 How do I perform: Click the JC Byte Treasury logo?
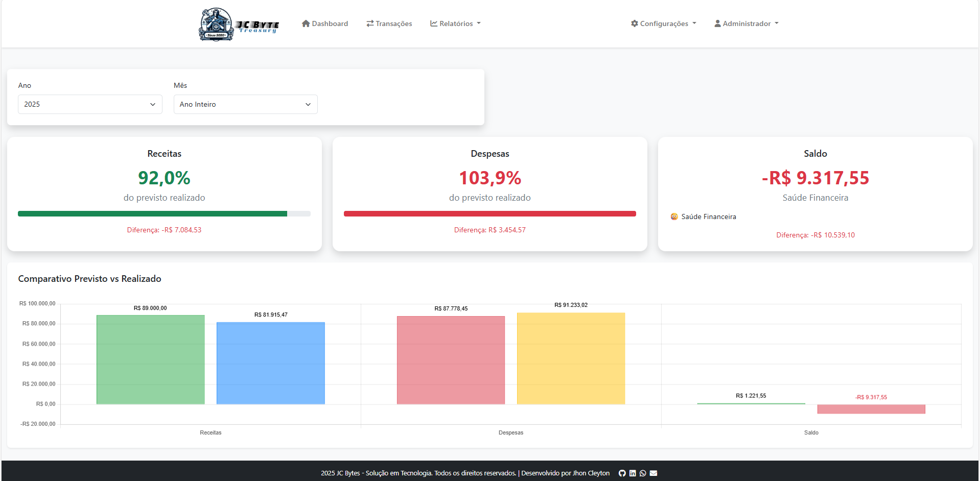pyautogui.click(x=239, y=24)
